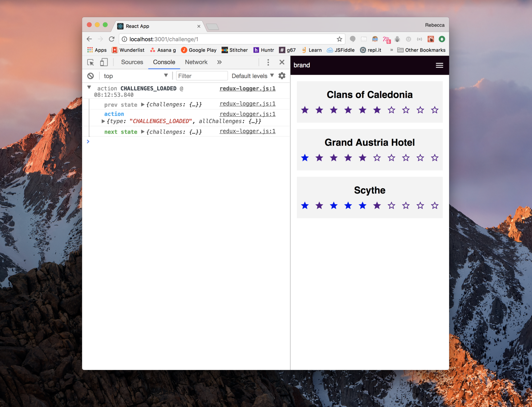Reload the page
Image resolution: width=532 pixels, height=407 pixels.
pyautogui.click(x=112, y=39)
